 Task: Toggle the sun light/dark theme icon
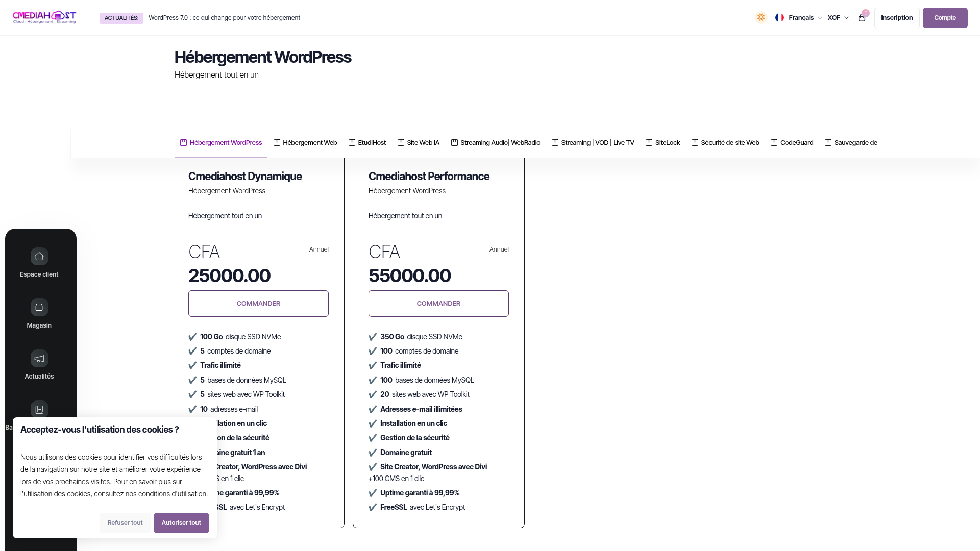(x=761, y=18)
